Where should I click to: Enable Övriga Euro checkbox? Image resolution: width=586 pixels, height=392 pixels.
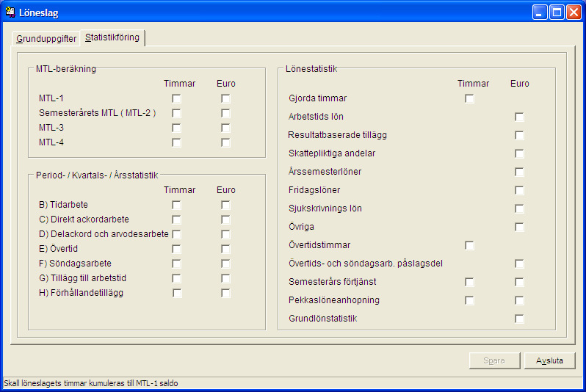519,228
